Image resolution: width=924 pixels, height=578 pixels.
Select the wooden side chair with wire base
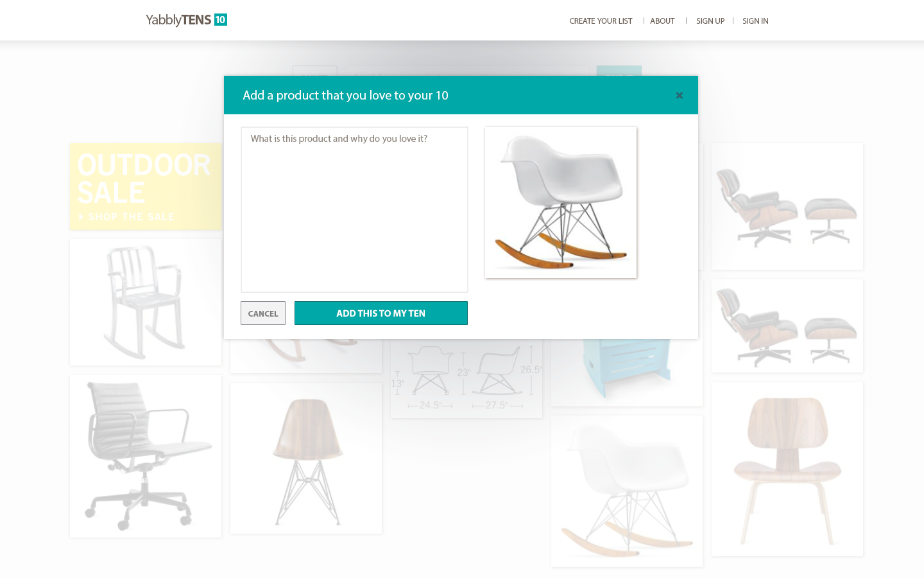(306, 459)
